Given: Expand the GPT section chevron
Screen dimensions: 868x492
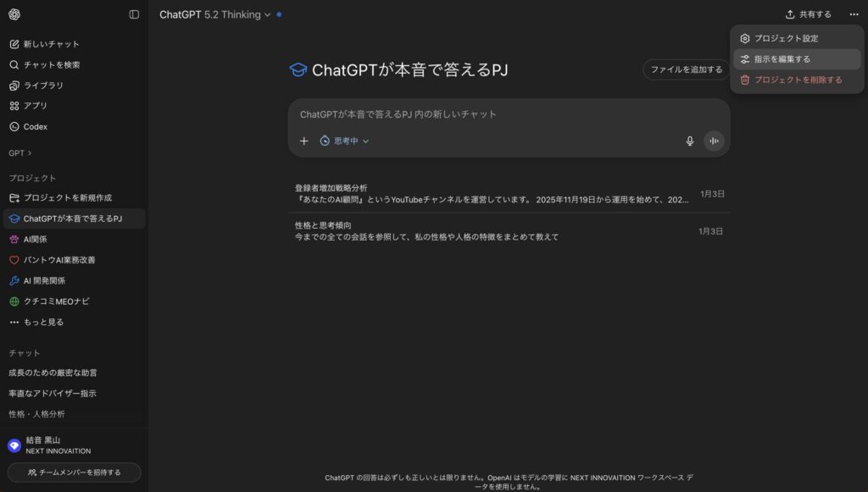Looking at the screenshot, I should (30, 153).
